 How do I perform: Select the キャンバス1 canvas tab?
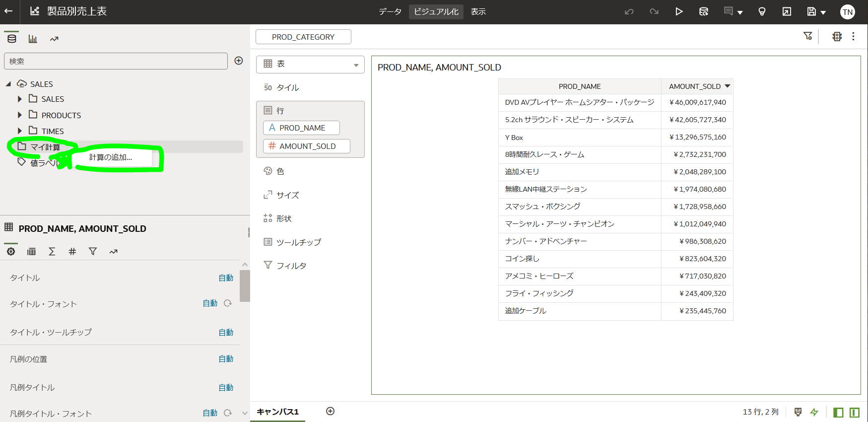[x=277, y=412]
